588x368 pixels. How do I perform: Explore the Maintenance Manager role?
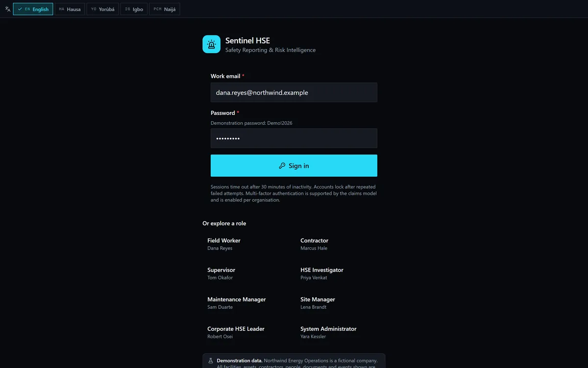click(x=247, y=303)
